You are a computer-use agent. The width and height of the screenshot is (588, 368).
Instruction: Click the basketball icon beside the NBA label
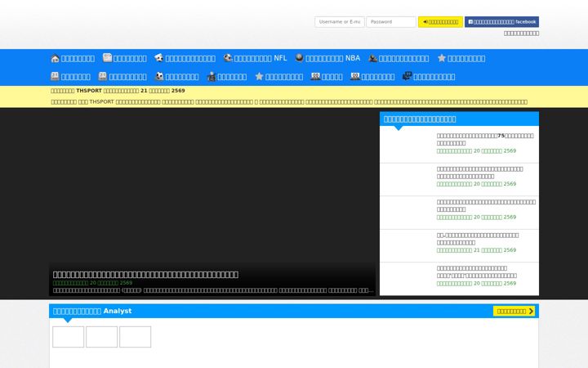(x=299, y=57)
